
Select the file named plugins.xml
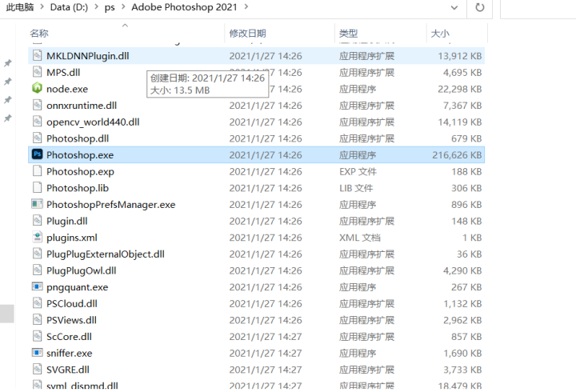click(72, 238)
